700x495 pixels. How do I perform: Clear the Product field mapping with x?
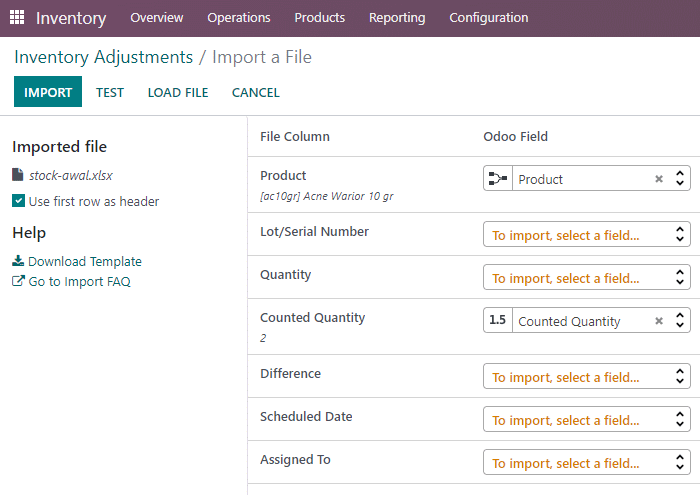tap(659, 179)
